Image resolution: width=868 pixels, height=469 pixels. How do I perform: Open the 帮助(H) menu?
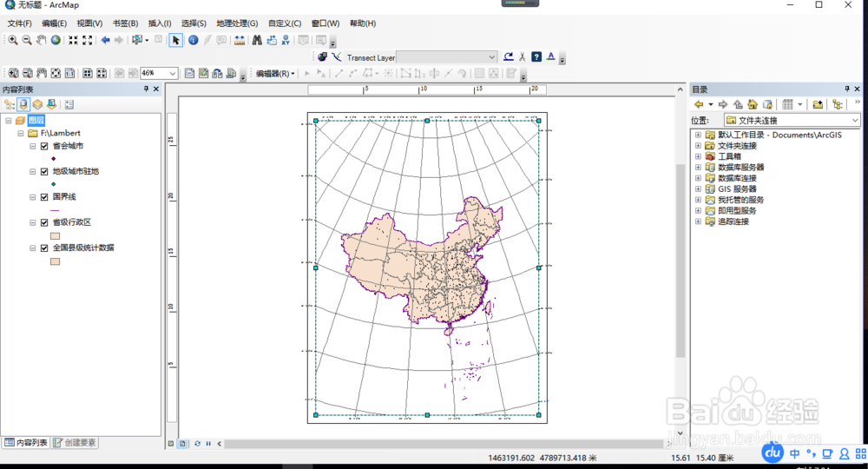click(363, 23)
